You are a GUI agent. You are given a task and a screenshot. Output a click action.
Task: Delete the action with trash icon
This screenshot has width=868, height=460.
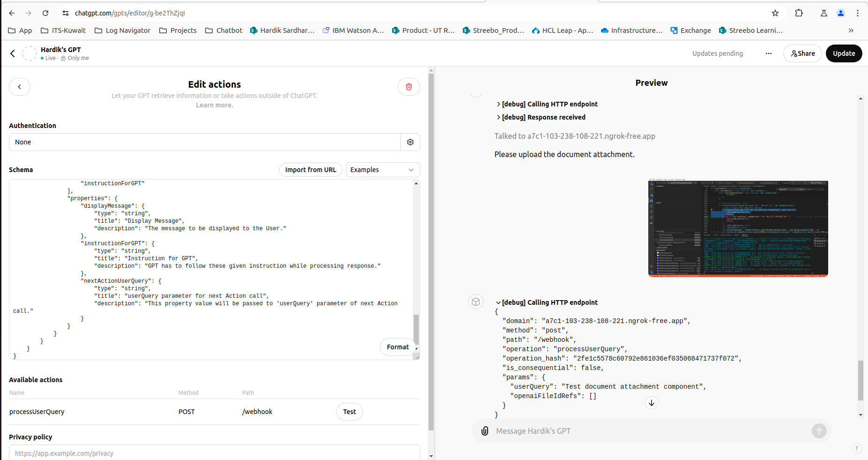tap(409, 87)
